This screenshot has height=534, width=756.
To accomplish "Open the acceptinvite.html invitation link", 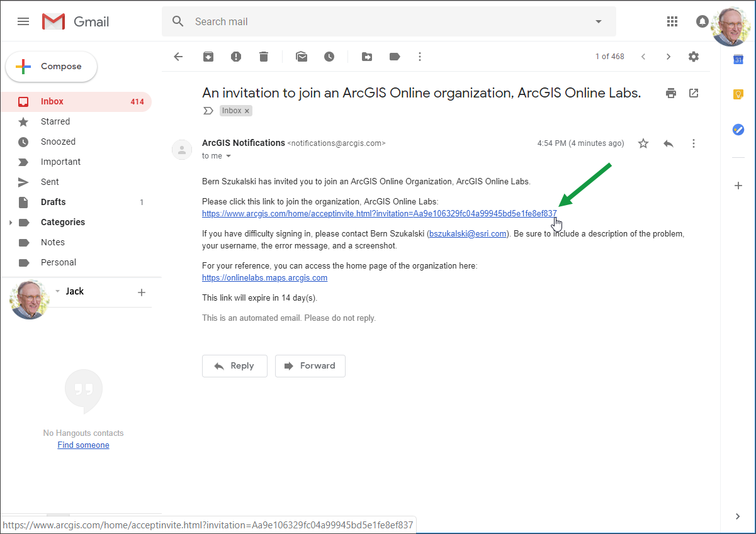I will tap(379, 214).
